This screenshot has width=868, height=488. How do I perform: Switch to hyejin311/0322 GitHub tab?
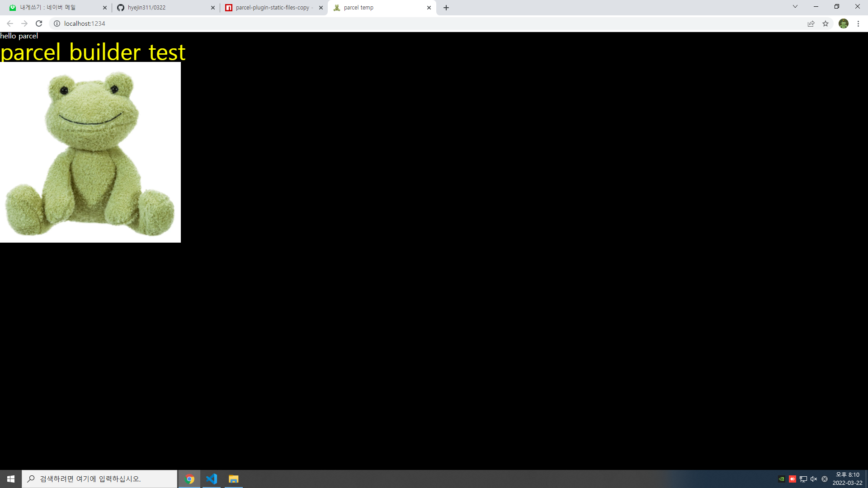coord(165,8)
